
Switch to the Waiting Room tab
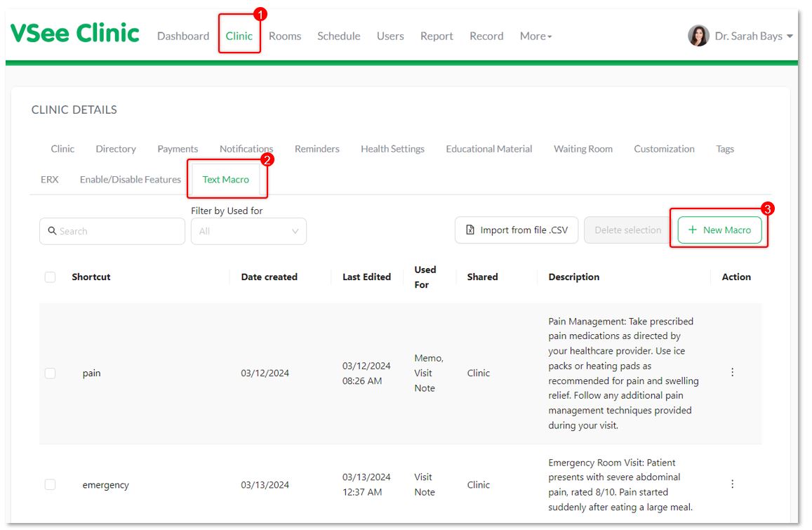[583, 149]
